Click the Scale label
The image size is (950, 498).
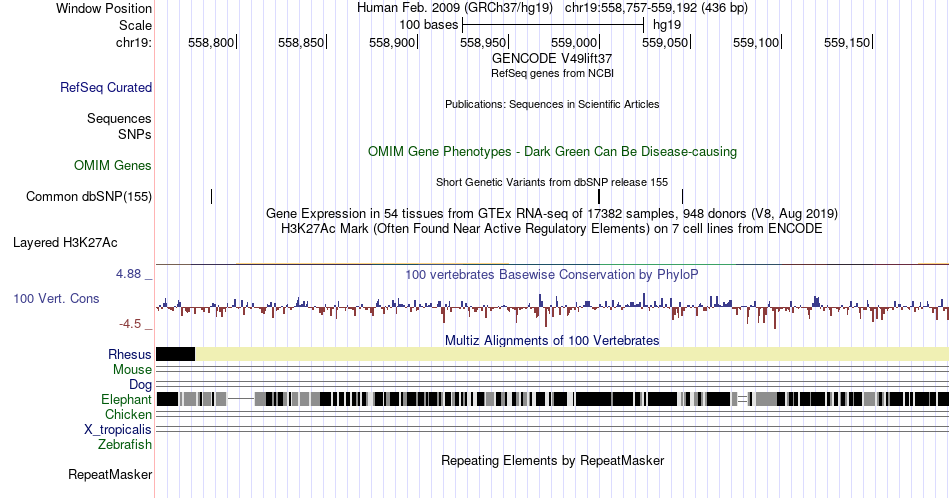point(135,25)
